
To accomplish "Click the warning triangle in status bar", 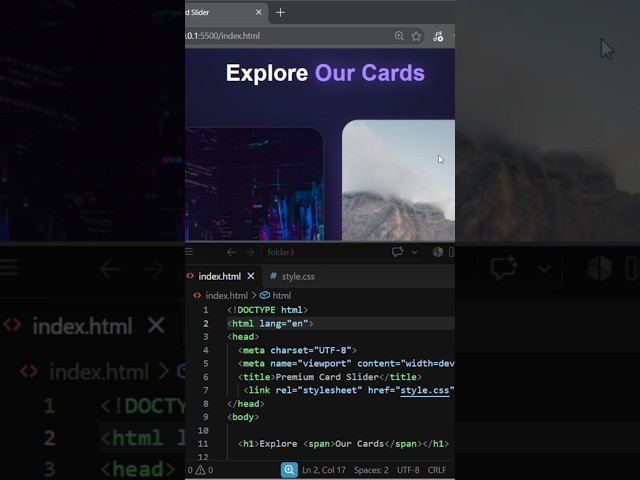I will (200, 470).
